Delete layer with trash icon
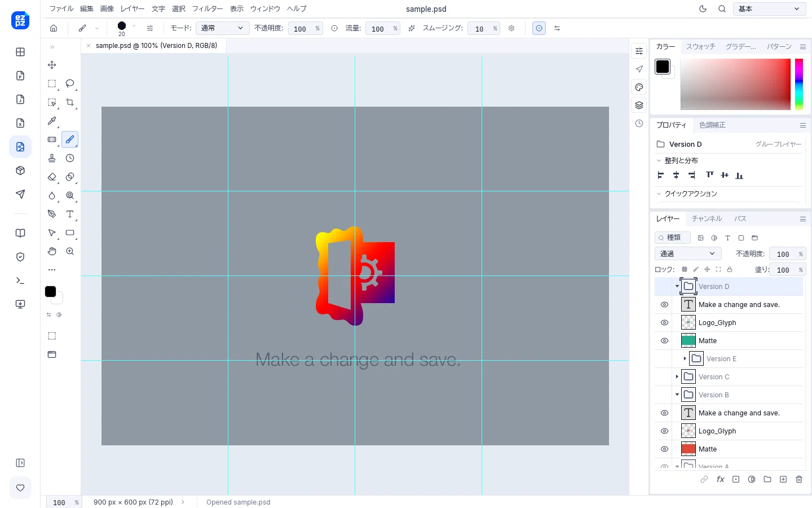The image size is (812, 508). (x=799, y=479)
